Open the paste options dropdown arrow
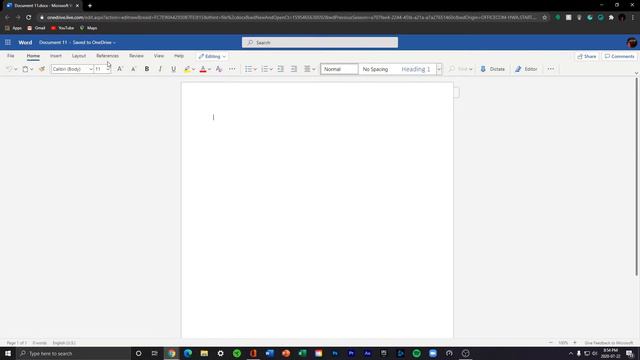 point(32,69)
